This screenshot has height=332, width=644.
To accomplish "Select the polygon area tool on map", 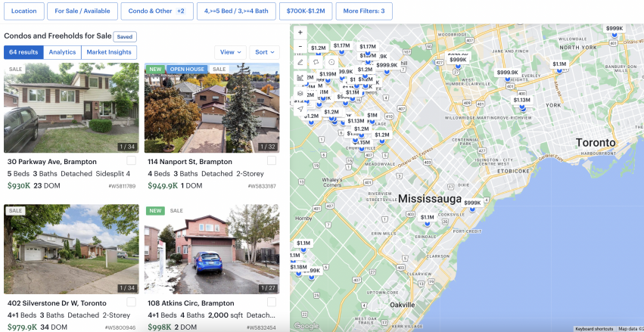I will 316,62.
